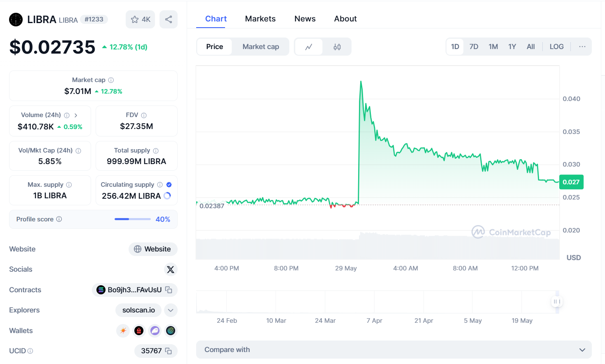Expand the explorers dropdown chevron
Viewport: 605px width, 364px height.
[x=171, y=310]
